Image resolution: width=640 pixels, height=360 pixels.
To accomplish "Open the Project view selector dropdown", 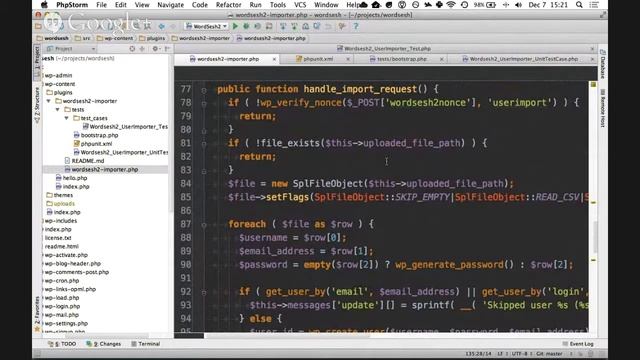I will click(71, 49).
